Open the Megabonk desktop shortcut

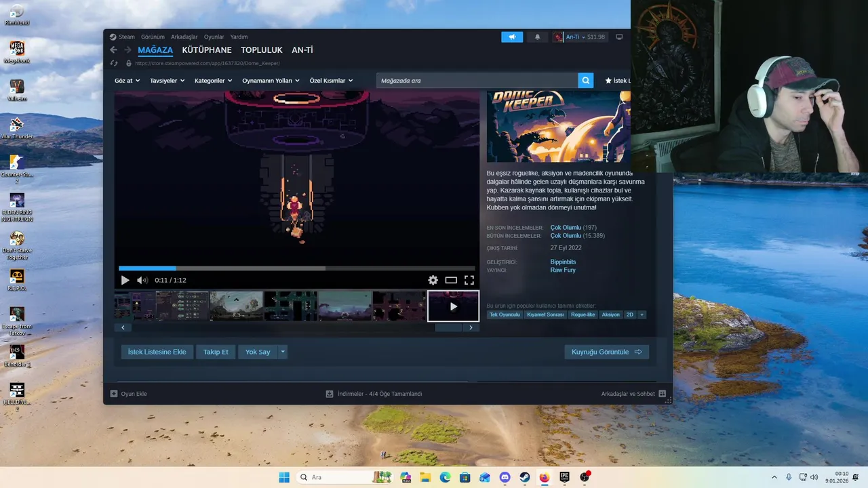(x=17, y=52)
